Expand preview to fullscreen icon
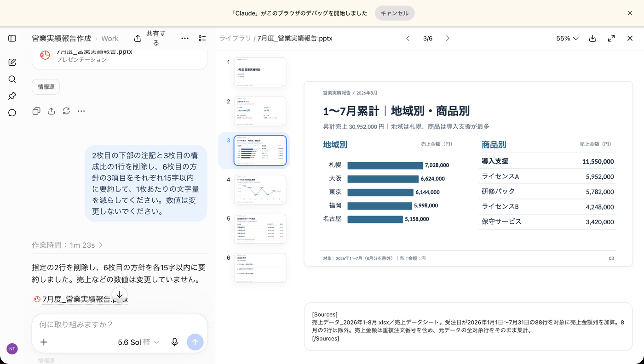 [611, 38]
